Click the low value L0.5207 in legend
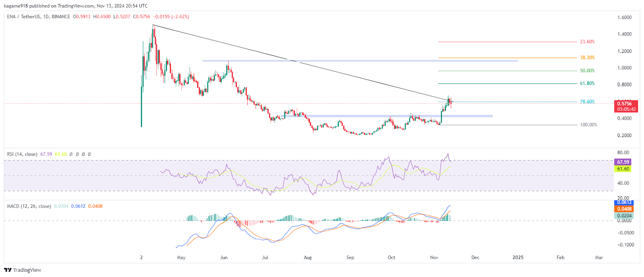Screen dimensions: 644x277 (x=122, y=17)
